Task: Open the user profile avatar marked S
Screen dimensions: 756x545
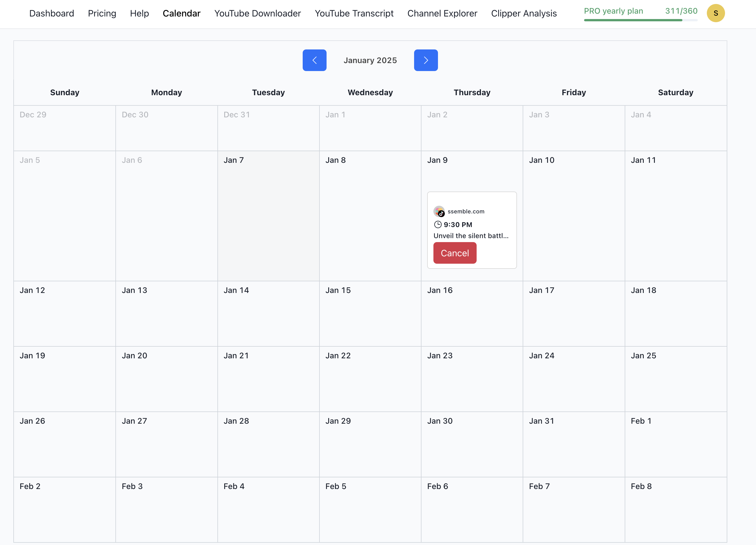Action: [716, 13]
